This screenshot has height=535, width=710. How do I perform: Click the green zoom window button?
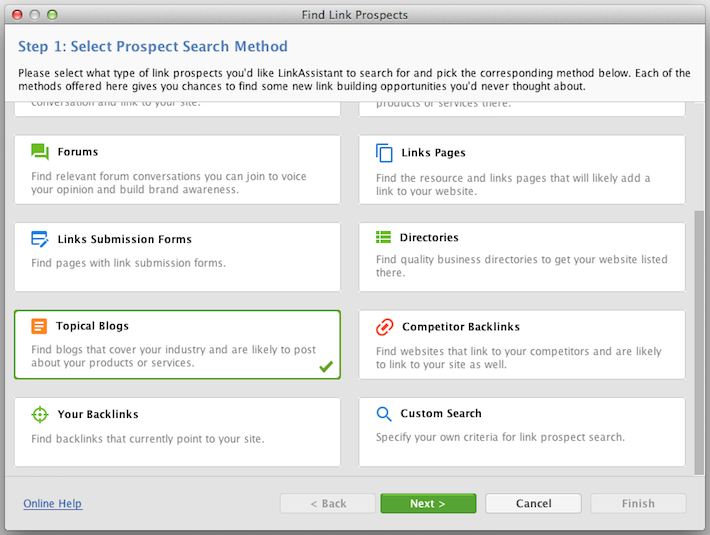(x=53, y=15)
